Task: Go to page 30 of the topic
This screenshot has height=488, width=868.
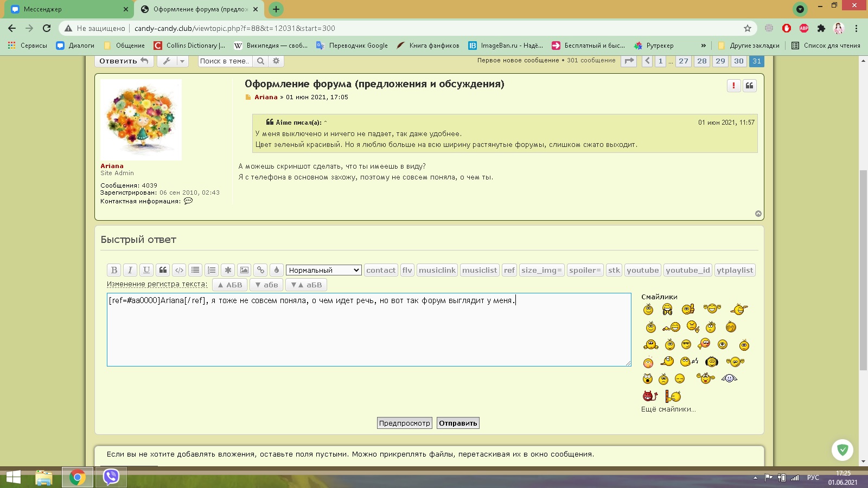Action: pyautogui.click(x=738, y=61)
